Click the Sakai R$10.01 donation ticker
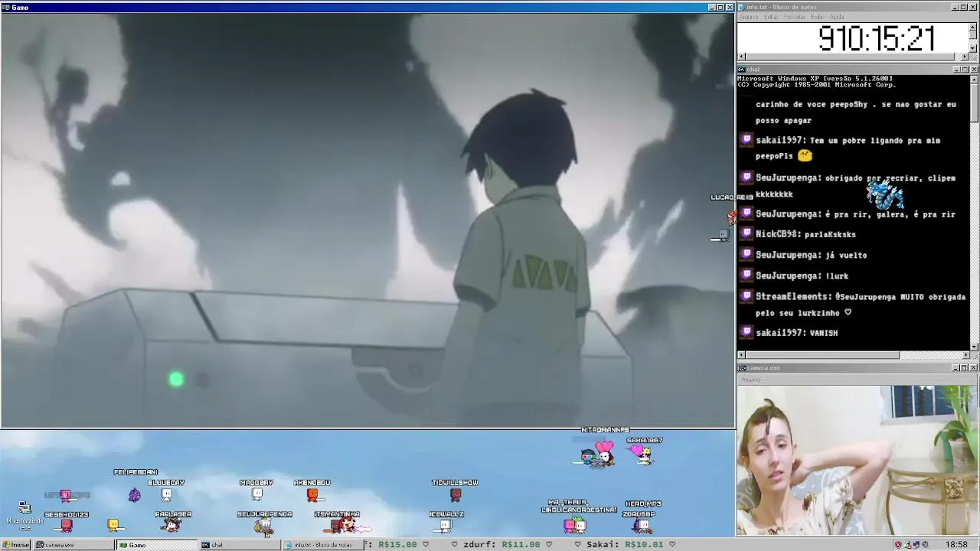Viewport: 980px width, 551px height. click(626, 545)
